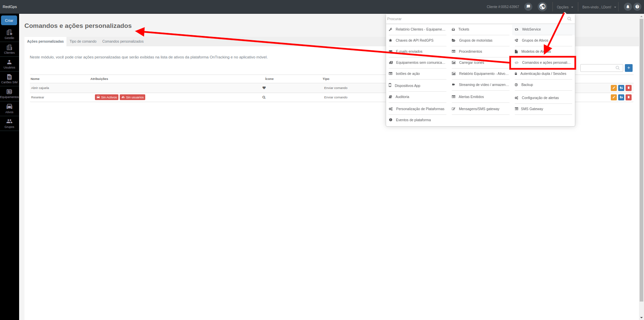Delete the Resetear action

629,97
